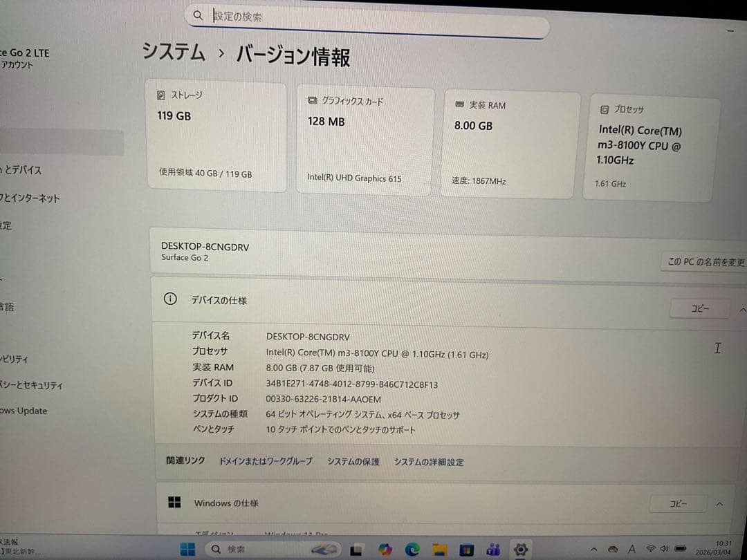Select product ID 00330-63226-21814-AAOEM
Image resolution: width=747 pixels, height=560 pixels.
323,400
